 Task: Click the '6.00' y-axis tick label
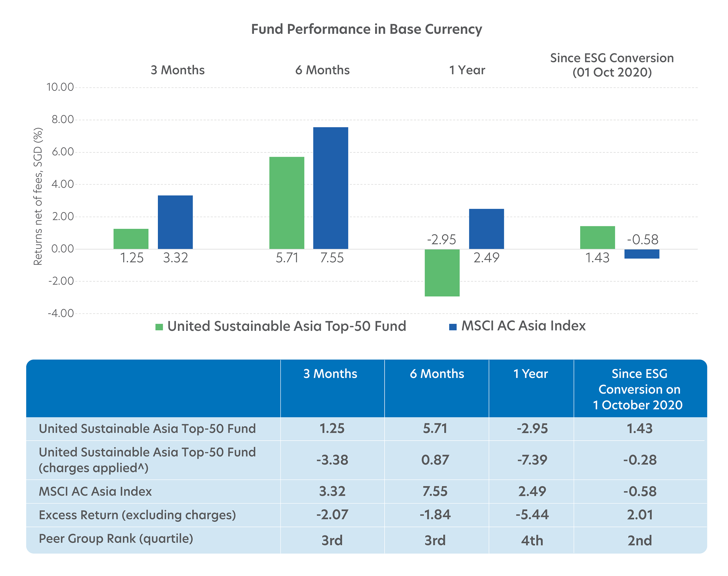click(x=62, y=152)
